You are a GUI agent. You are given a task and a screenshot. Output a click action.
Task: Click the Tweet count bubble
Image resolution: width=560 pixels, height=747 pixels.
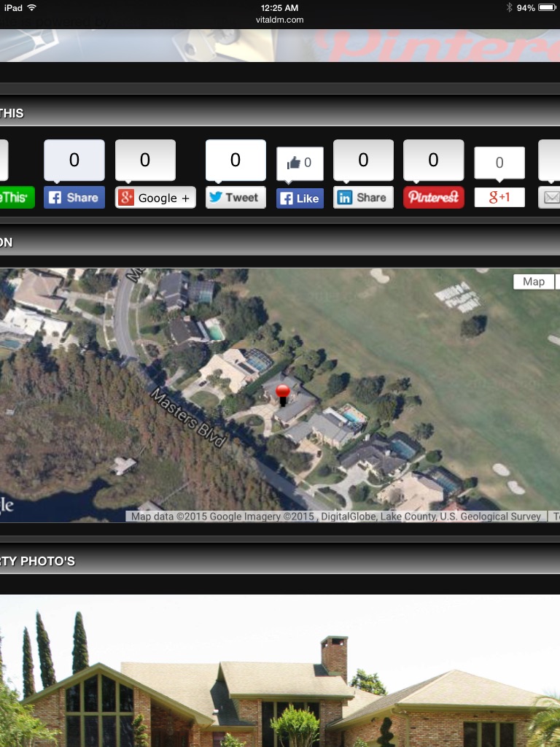[x=236, y=160]
